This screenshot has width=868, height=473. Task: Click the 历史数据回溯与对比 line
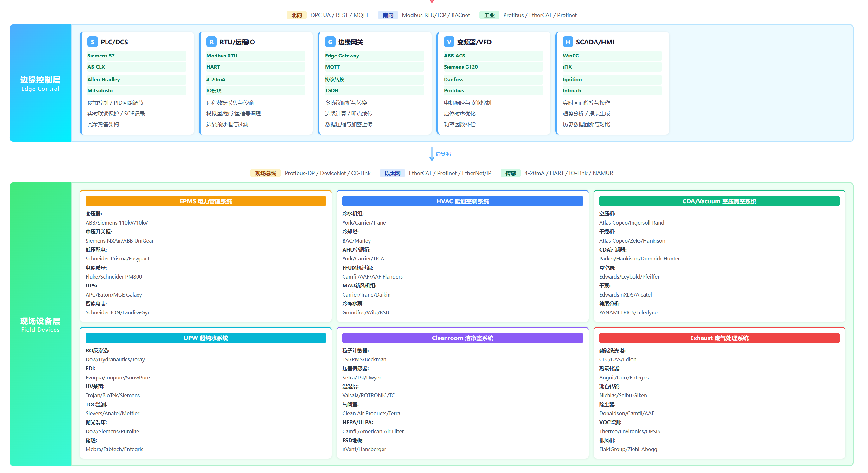tap(586, 124)
